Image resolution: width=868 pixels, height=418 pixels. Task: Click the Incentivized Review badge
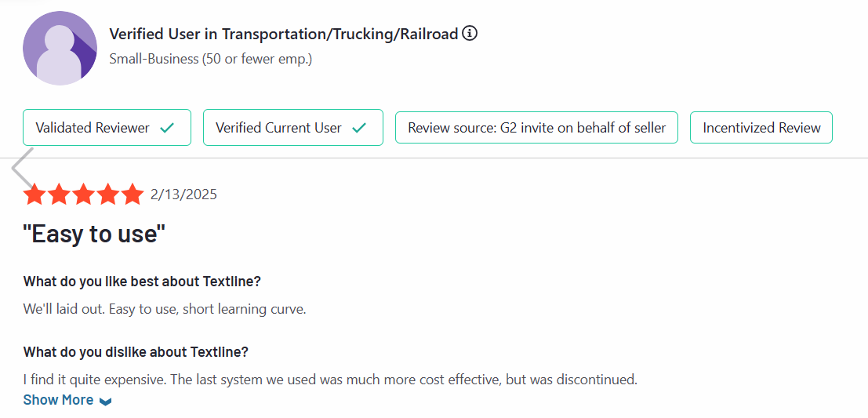(x=761, y=128)
